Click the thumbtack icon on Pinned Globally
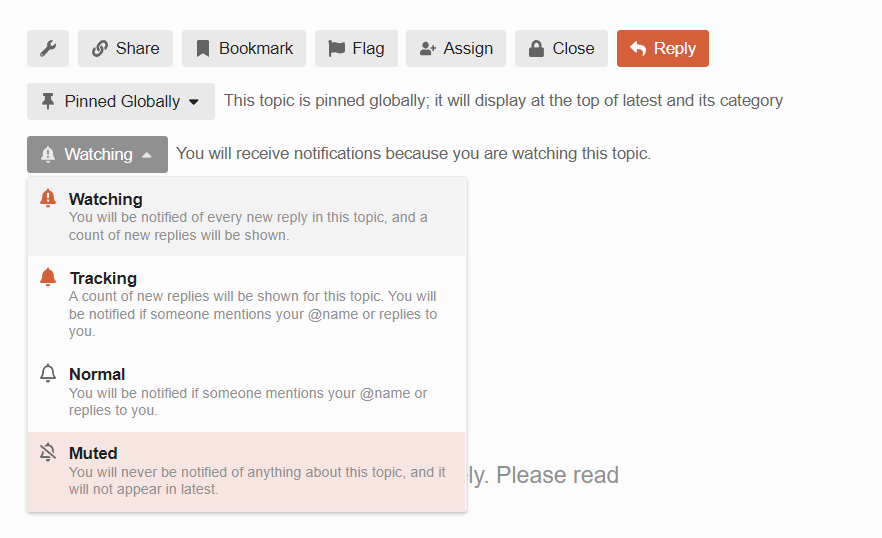 pos(48,101)
